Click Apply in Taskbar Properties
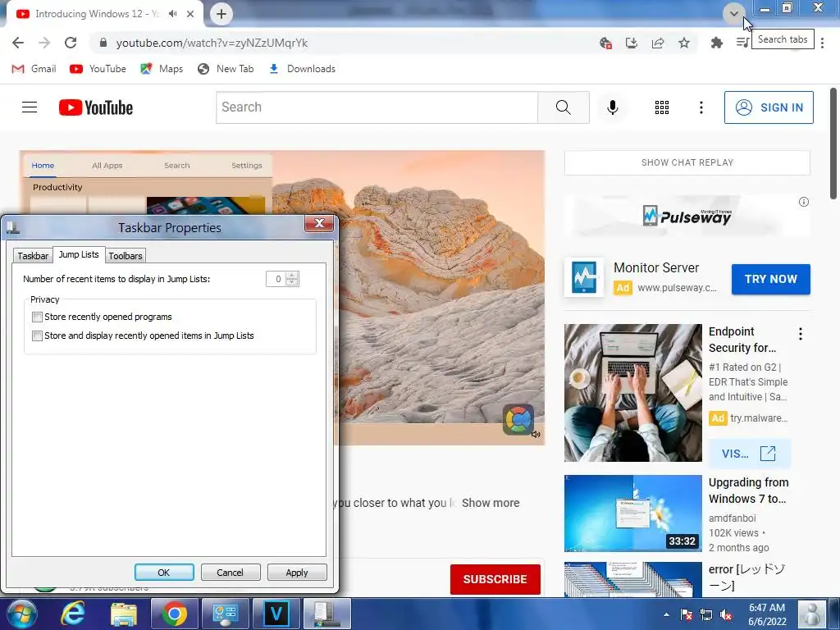The height and width of the screenshot is (630, 840). 297,572
